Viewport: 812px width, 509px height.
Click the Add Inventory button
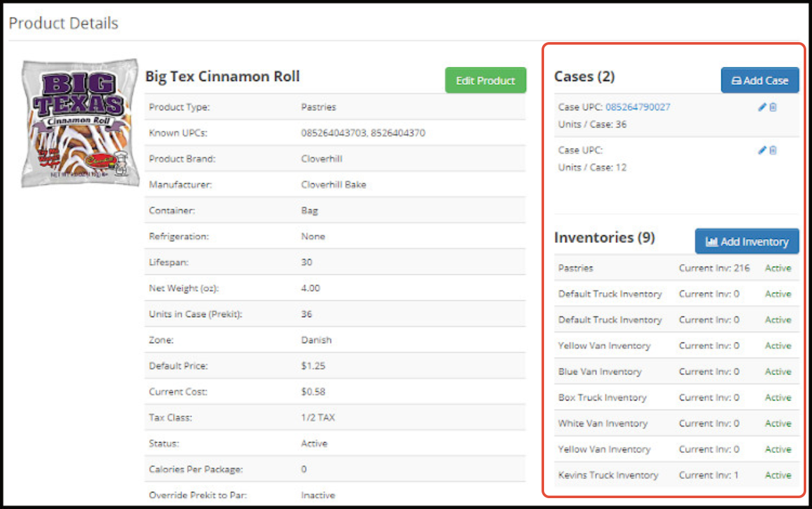[x=747, y=242]
